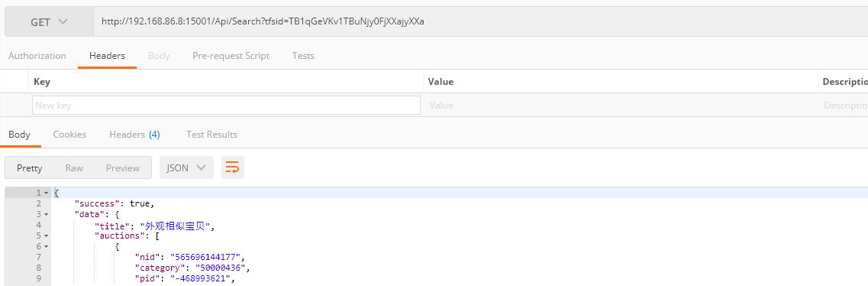The image size is (868, 286).
Task: Open response Headers (4) tab
Action: pyautogui.click(x=134, y=134)
